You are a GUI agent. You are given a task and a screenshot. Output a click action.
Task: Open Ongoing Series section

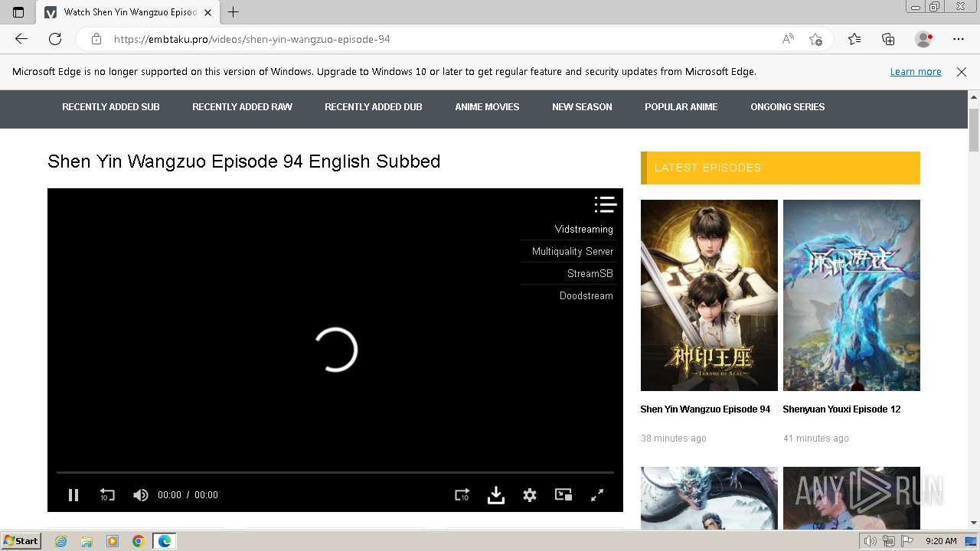788,107
